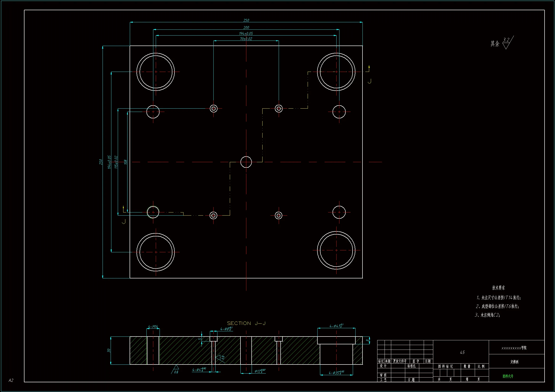Click the SECTION J-J view title
The width and height of the screenshot is (555, 392).
tap(246, 323)
